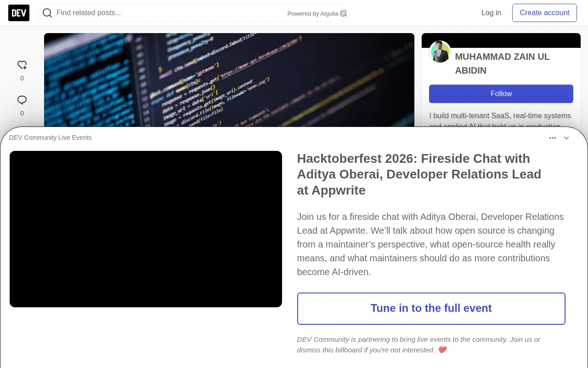
Task: Click the Powered by Algolia text
Action: (x=313, y=14)
